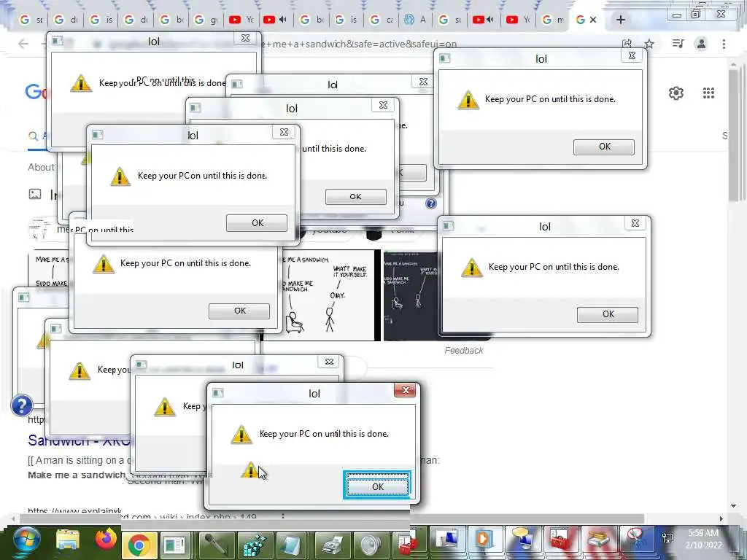
Task: Click OK in the lol dialog covering the About text
Action: (x=257, y=223)
